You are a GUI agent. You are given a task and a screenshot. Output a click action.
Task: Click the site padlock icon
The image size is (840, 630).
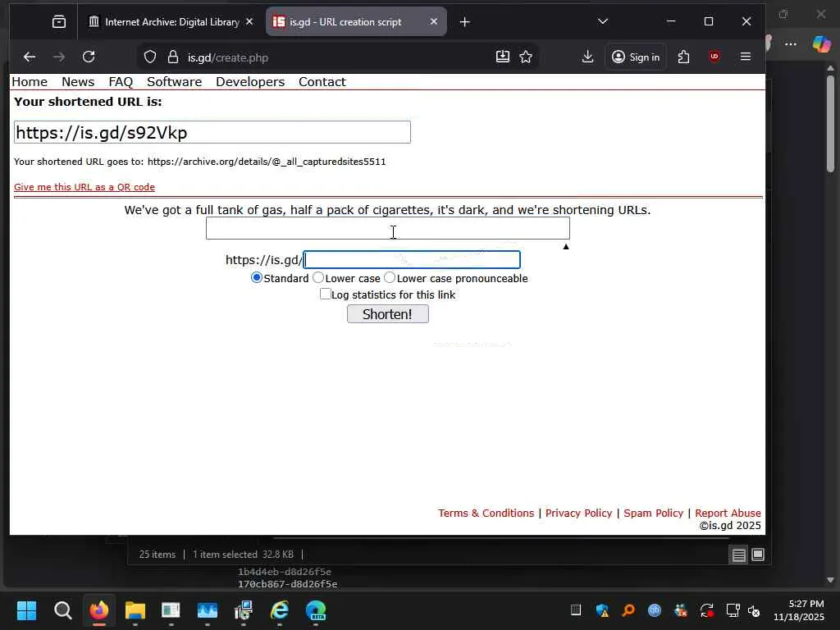[172, 57]
